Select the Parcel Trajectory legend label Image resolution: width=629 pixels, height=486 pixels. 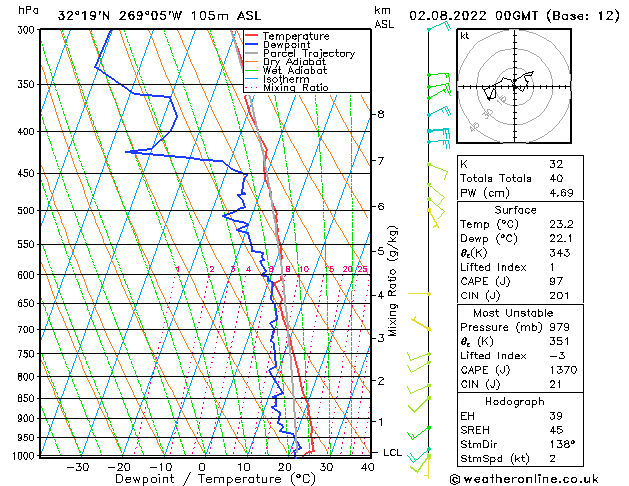(x=309, y=53)
